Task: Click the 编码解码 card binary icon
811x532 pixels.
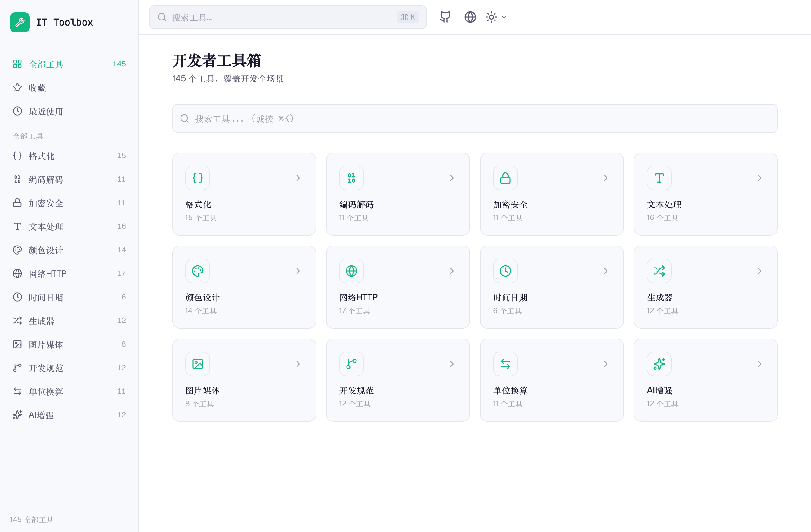Action: click(x=351, y=178)
